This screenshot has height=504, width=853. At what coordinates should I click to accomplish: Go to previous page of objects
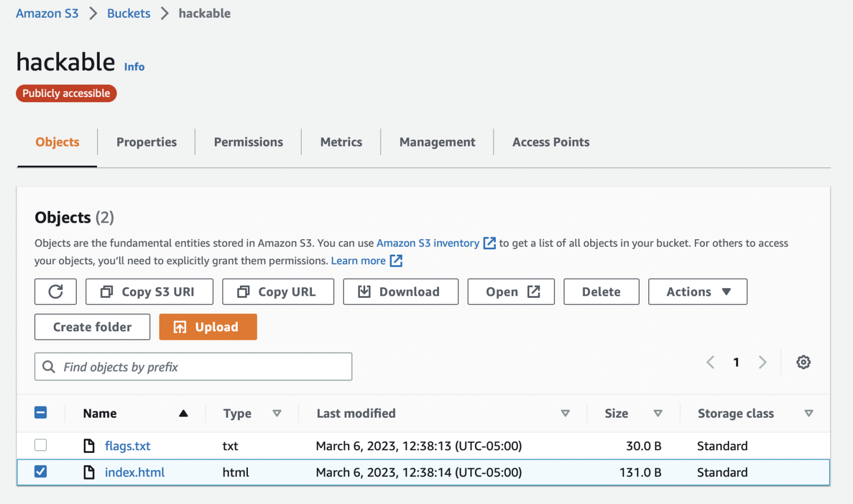tap(710, 362)
